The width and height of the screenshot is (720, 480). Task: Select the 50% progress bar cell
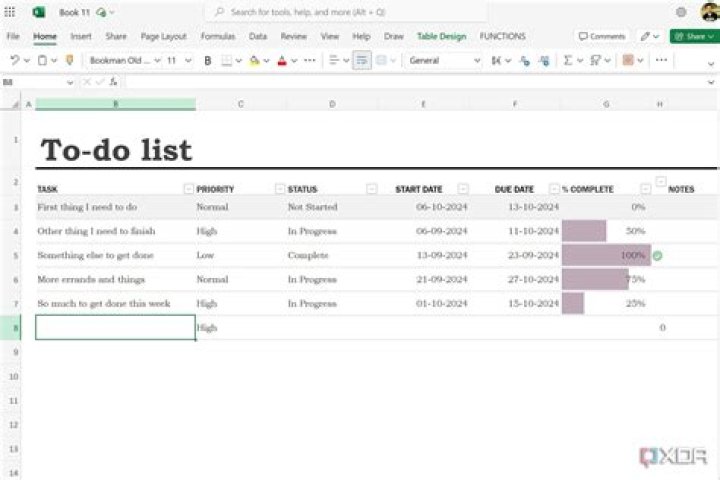click(x=606, y=231)
